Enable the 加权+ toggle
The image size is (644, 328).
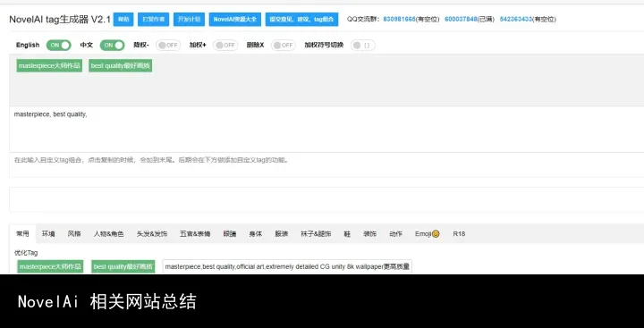pyautogui.click(x=225, y=46)
